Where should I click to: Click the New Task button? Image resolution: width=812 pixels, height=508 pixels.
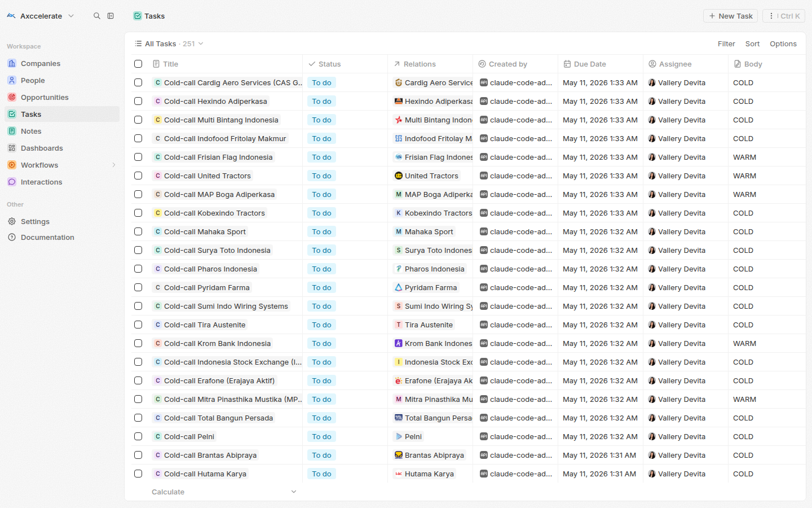(x=730, y=16)
